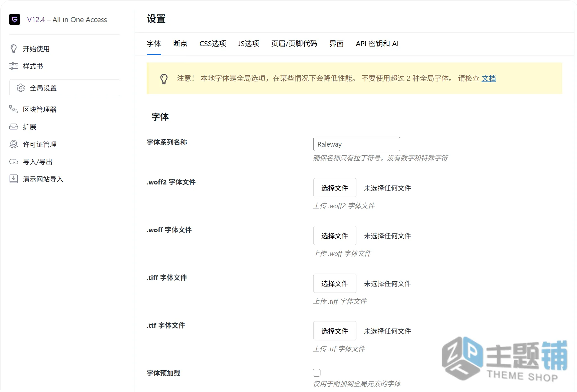Select 全局设置 in the sidebar
Viewport: 577px width, 392px height.
point(65,88)
